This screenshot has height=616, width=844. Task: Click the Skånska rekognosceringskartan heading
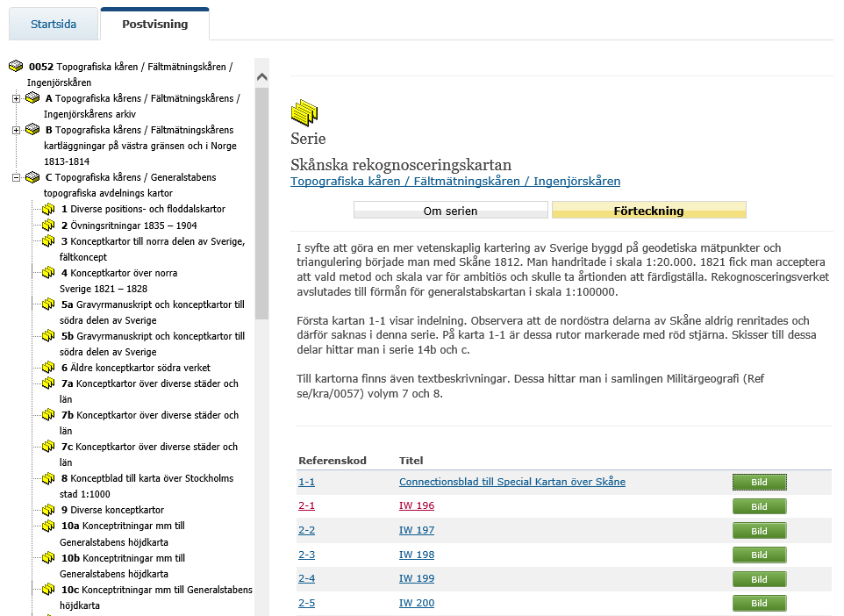tap(401, 164)
